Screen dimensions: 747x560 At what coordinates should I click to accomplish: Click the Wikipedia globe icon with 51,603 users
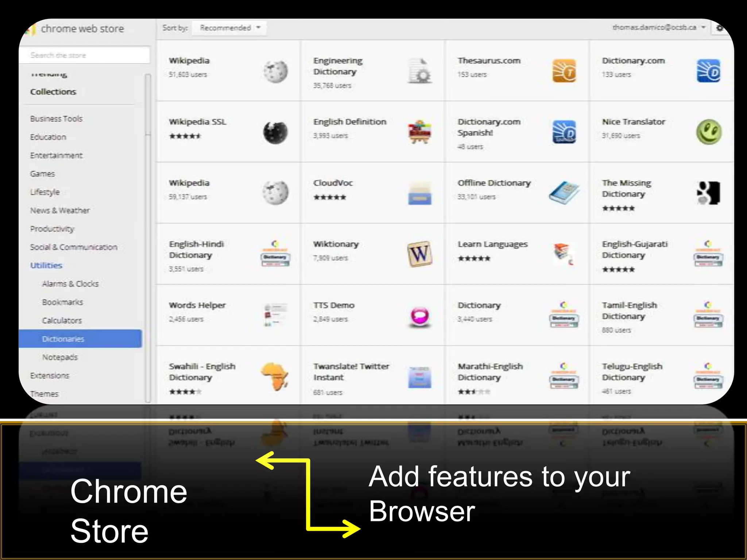coord(275,71)
